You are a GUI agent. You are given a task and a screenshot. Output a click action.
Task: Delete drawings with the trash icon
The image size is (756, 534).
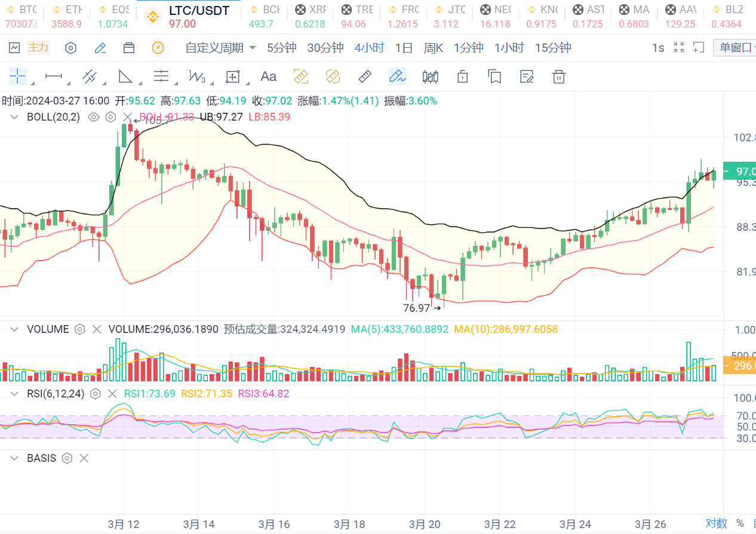(x=559, y=76)
